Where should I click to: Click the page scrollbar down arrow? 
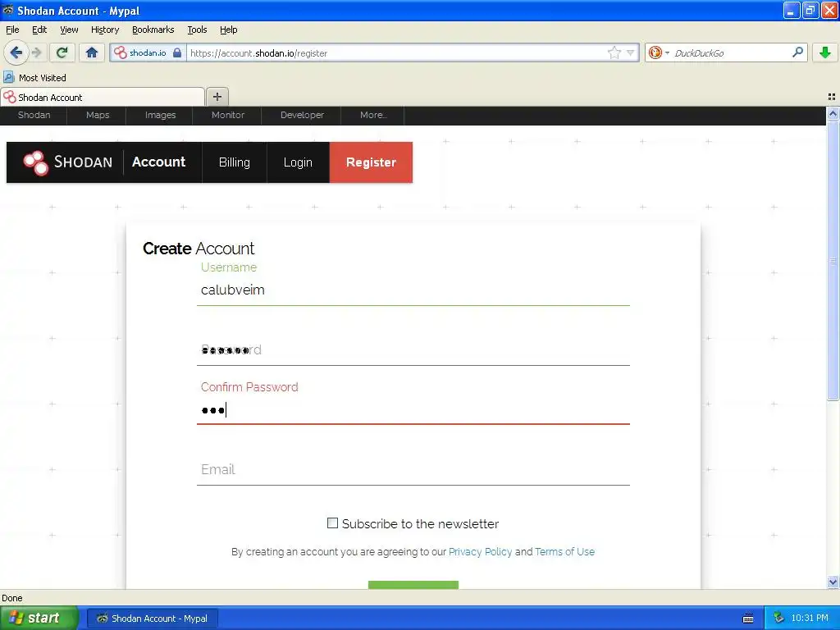coord(833,582)
